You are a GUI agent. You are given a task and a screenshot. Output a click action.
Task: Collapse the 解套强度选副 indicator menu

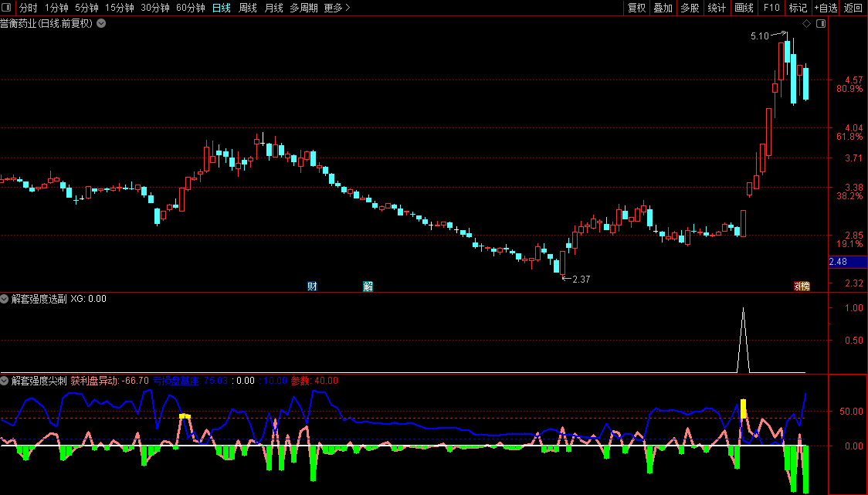(5, 299)
